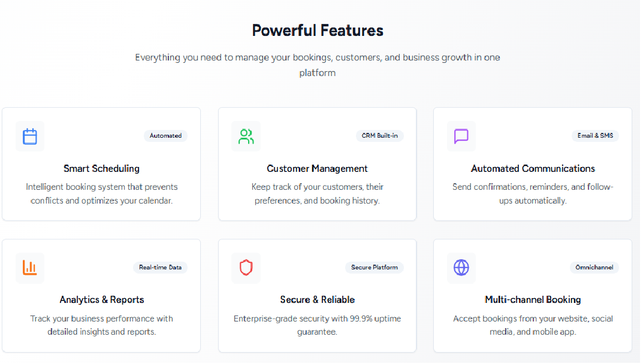Click the enterprise-grade security description text
Viewport: 643px width, 364px height.
click(317, 325)
